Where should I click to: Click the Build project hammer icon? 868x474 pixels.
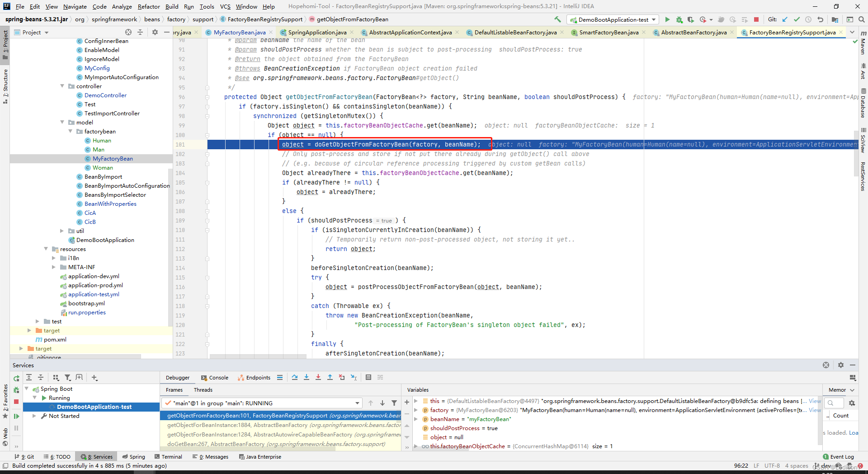(557, 19)
